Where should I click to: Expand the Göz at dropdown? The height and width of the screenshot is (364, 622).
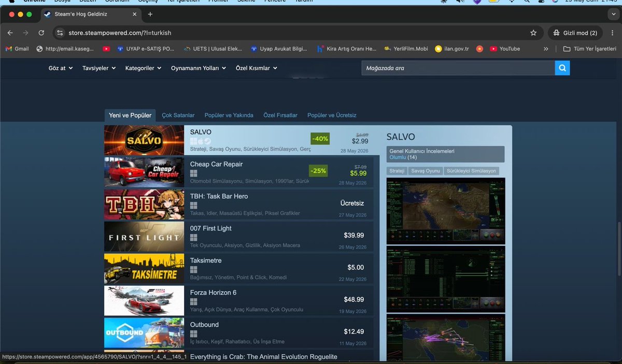tap(61, 68)
